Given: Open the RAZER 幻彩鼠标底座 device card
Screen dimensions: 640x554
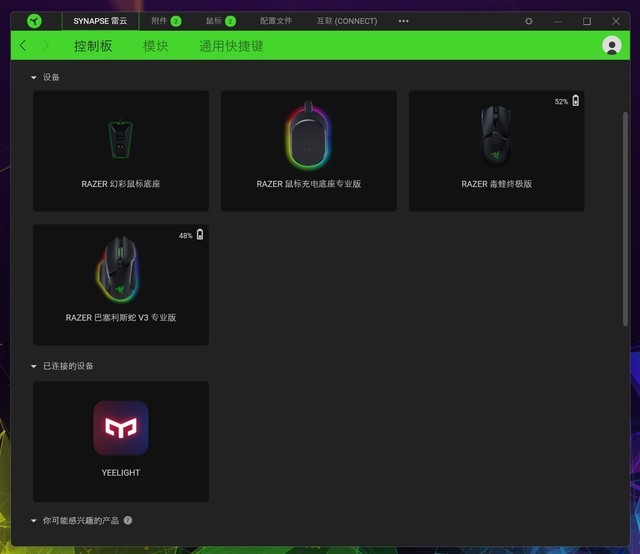Looking at the screenshot, I should click(x=121, y=151).
